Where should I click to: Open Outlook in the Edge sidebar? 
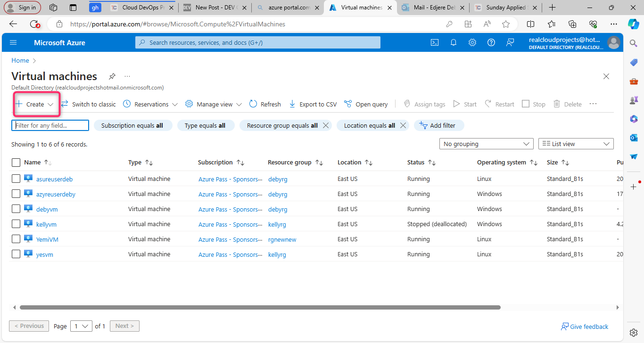(634, 138)
